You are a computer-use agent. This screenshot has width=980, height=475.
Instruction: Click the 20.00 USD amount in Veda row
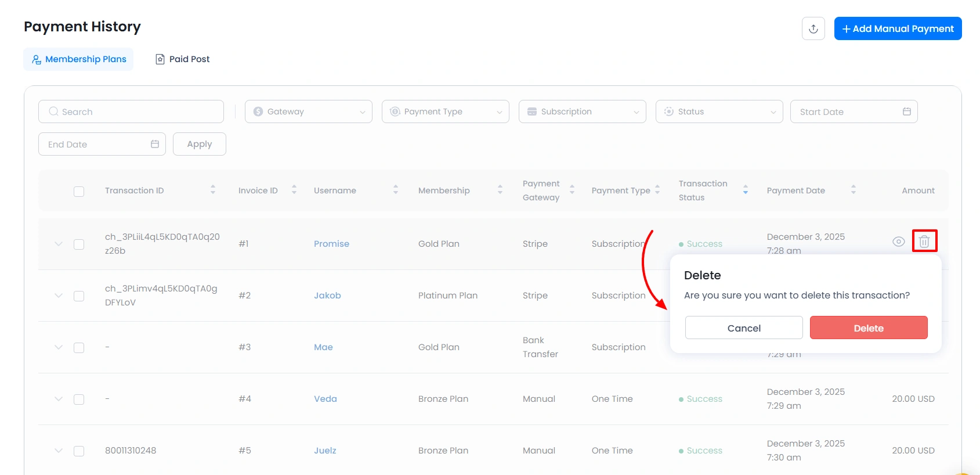pyautogui.click(x=913, y=399)
